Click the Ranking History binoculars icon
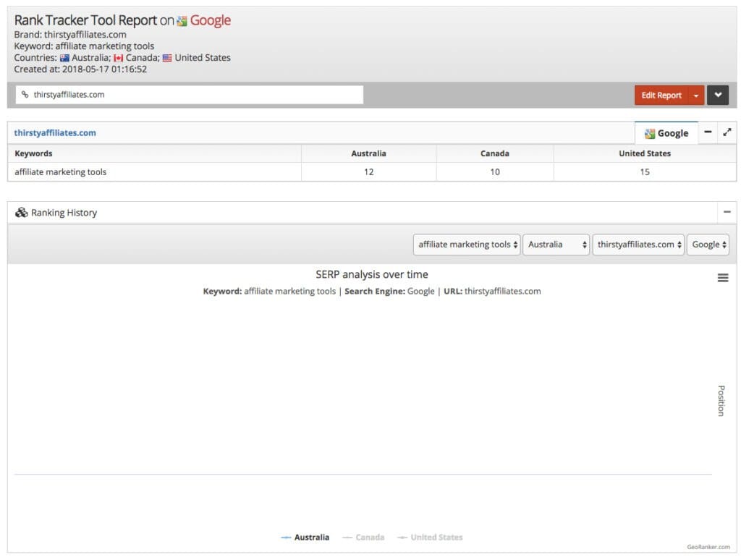 coord(21,212)
